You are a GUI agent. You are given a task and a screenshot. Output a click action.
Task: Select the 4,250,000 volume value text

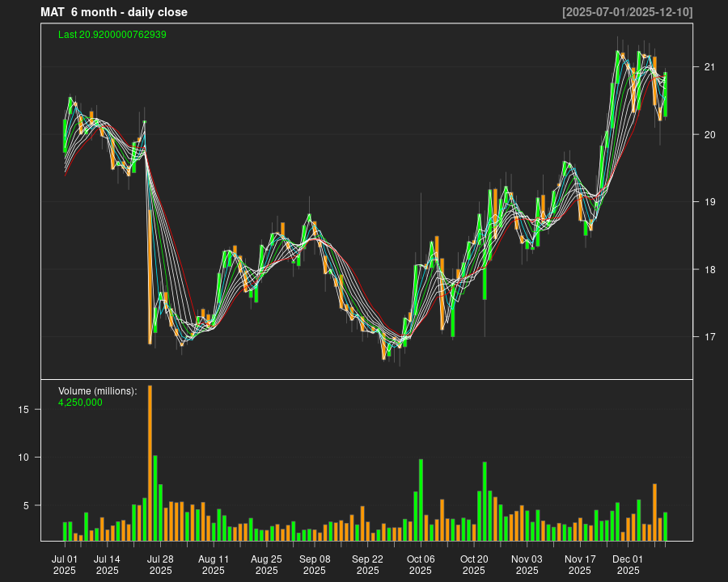80,403
